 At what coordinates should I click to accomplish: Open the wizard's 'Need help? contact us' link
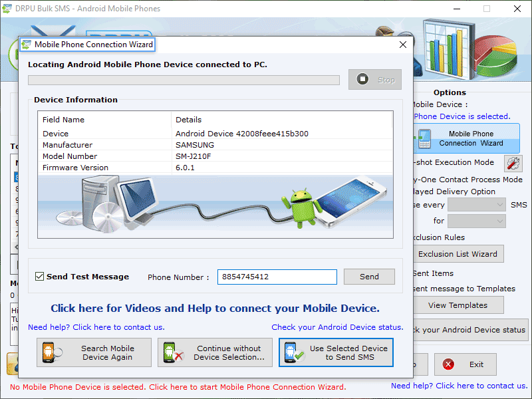coord(96,327)
